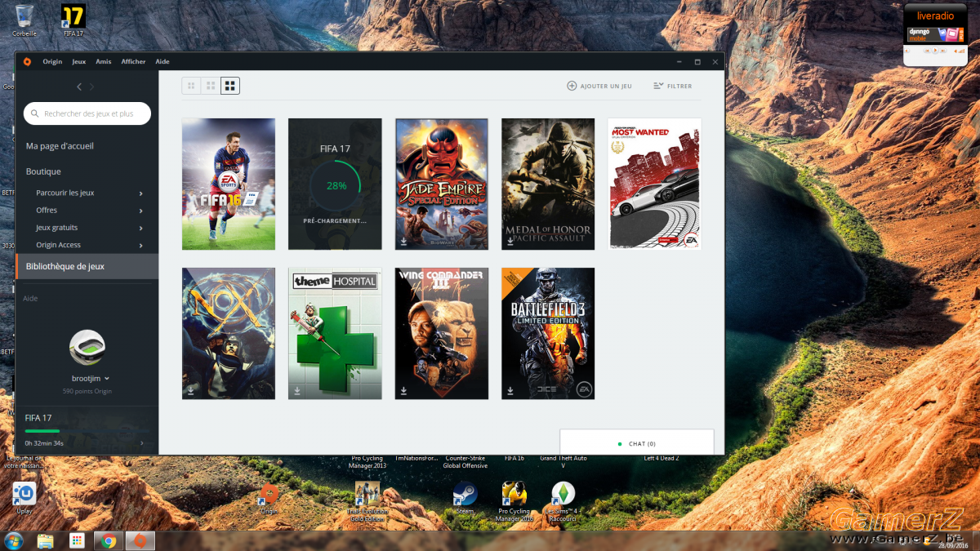Go back with the left arrow
Viewport: 980px width, 551px height.
click(79, 87)
